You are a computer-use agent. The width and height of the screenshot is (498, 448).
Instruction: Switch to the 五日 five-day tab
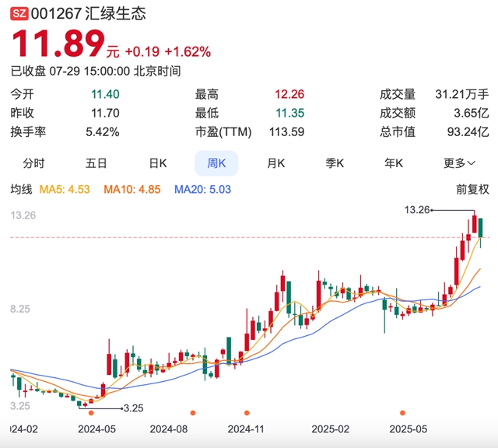(96, 163)
